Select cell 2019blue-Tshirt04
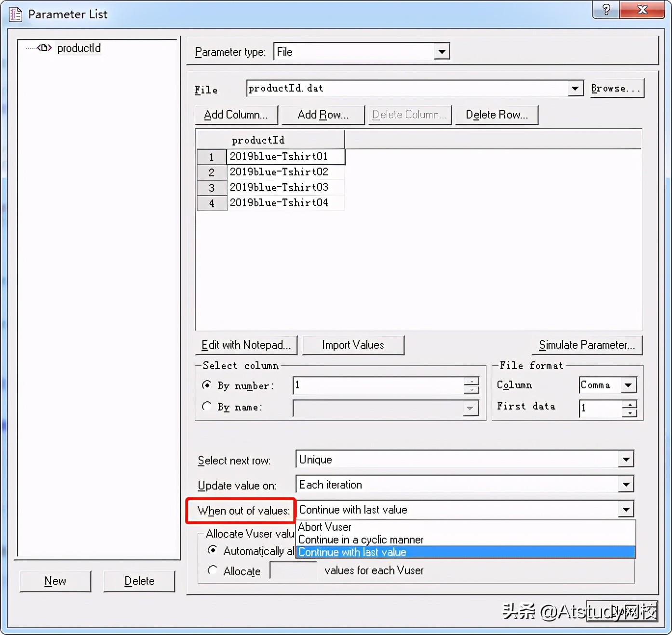Image resolution: width=672 pixels, height=635 pixels. coord(286,203)
